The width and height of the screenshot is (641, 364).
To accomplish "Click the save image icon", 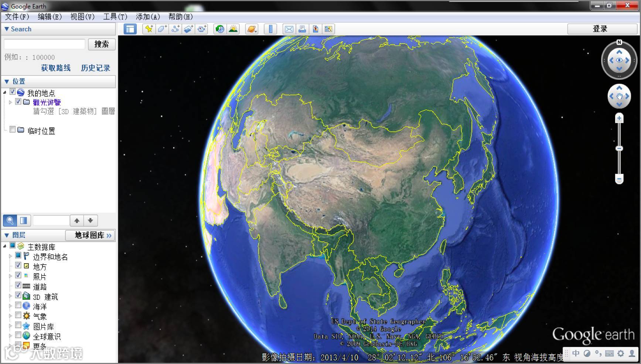I will [315, 29].
